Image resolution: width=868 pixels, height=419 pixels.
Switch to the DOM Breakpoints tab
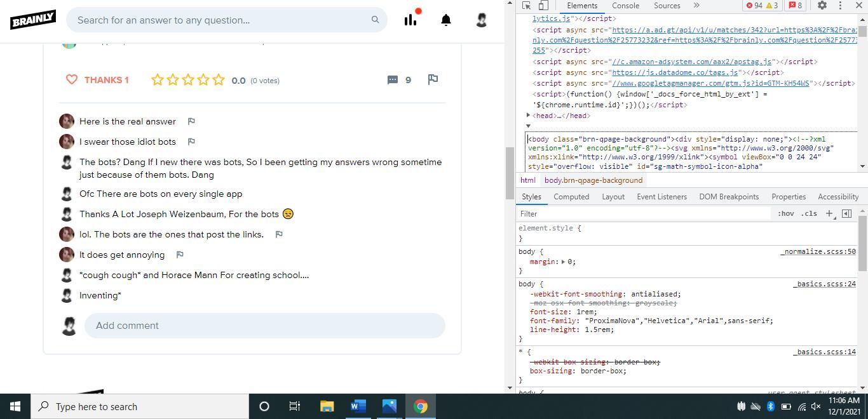pyautogui.click(x=729, y=197)
